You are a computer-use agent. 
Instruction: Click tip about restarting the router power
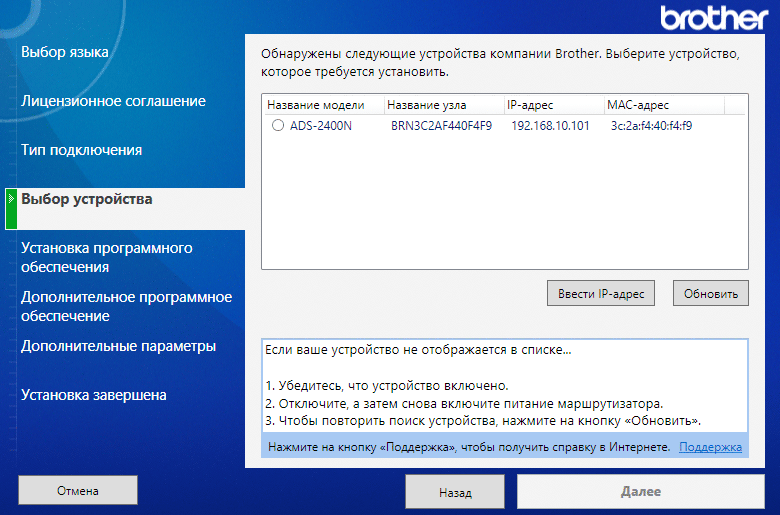(x=464, y=403)
